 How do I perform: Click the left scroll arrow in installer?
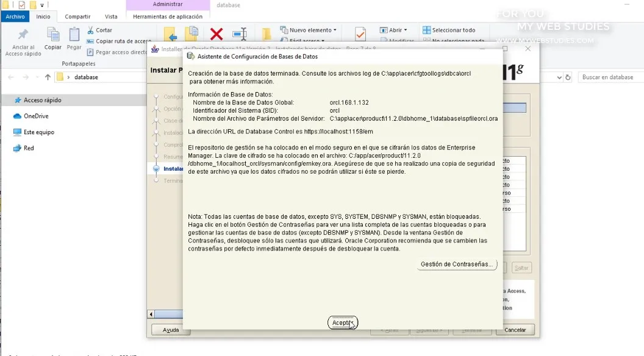[151, 315]
